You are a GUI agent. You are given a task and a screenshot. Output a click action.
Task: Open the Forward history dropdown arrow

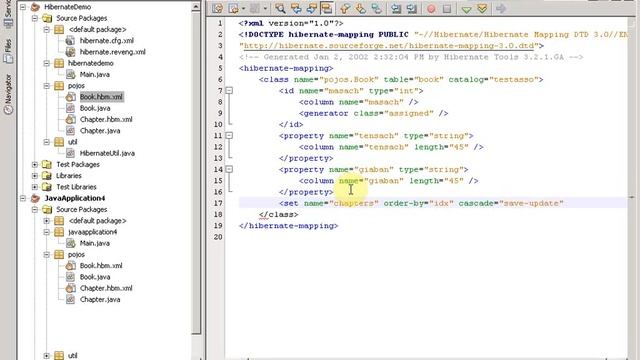tap(265, 9)
